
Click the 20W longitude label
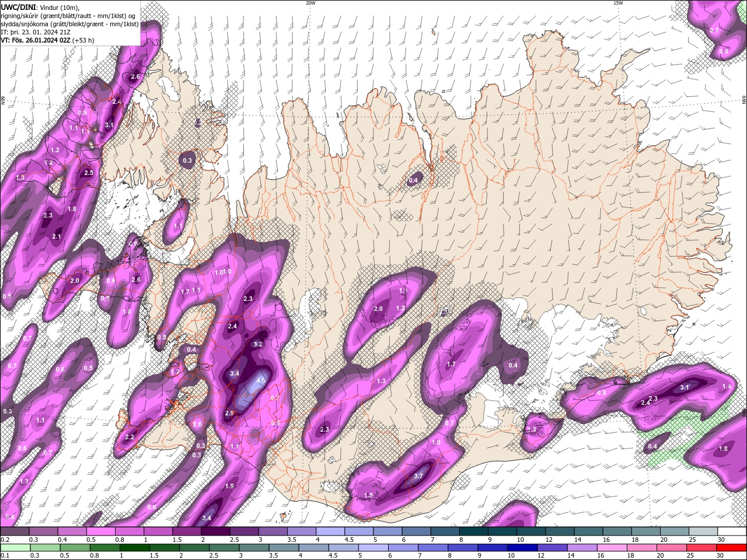point(310,3)
